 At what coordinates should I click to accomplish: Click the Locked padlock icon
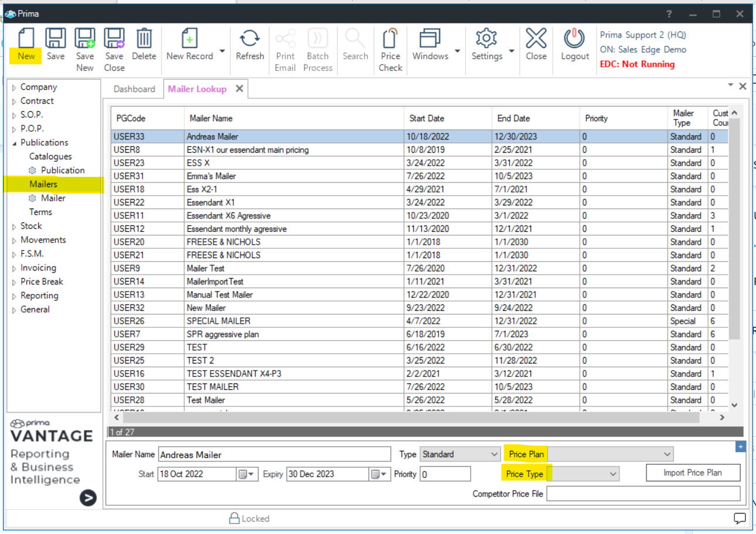point(234,518)
